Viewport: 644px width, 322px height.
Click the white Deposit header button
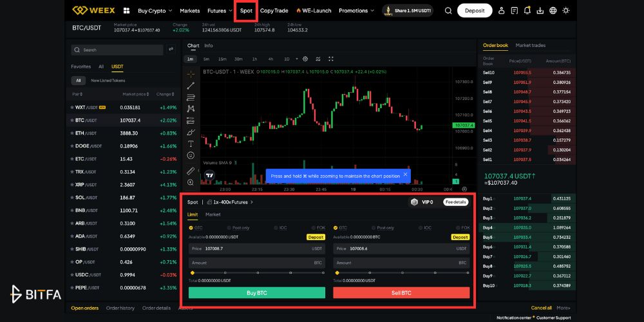(x=475, y=11)
